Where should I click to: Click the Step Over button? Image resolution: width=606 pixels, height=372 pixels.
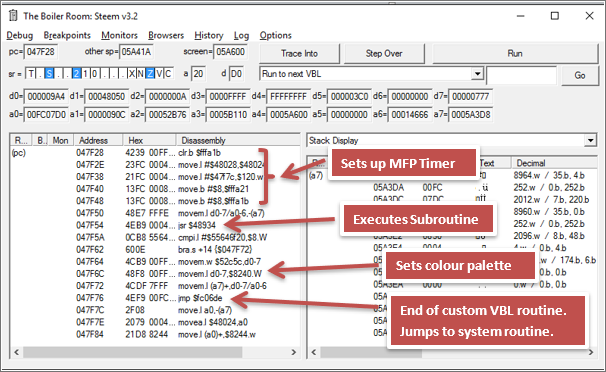pos(384,54)
